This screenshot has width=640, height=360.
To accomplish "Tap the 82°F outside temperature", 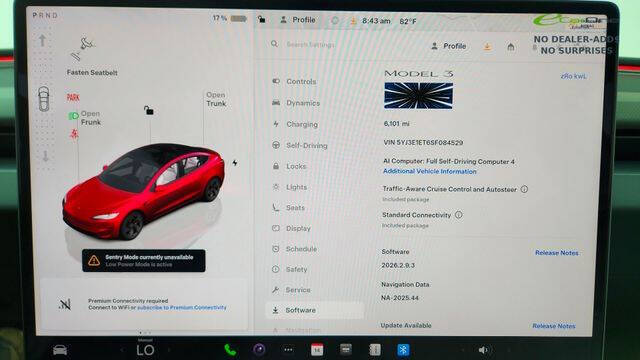I will [408, 21].
